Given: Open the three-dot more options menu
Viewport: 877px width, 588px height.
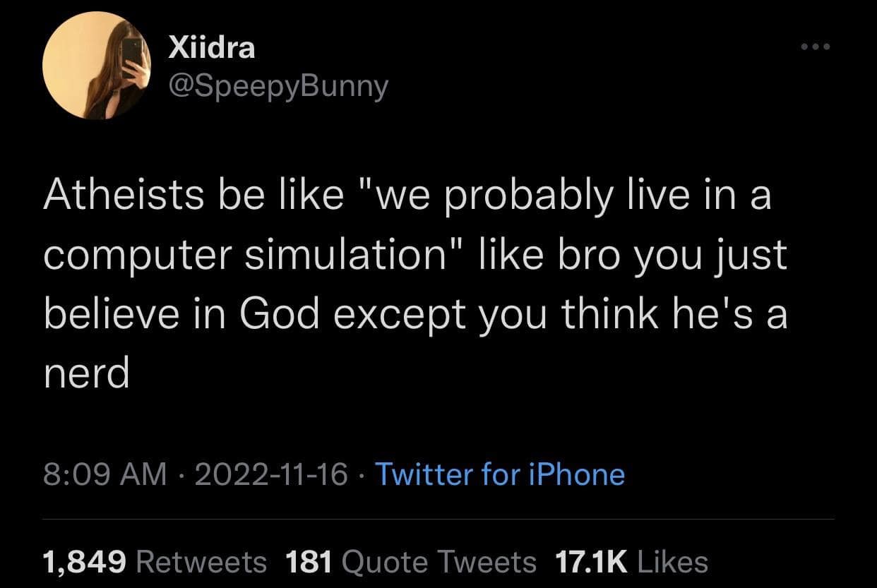Looking at the screenshot, I should click(x=817, y=45).
